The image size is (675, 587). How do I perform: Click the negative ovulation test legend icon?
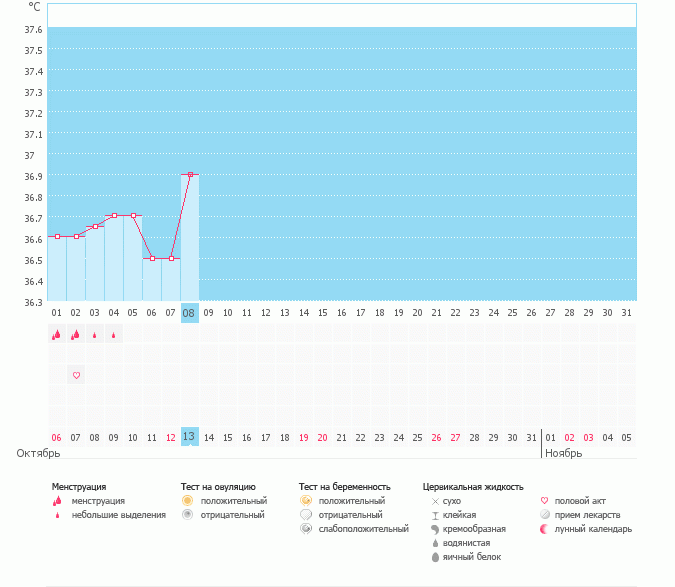tap(187, 514)
